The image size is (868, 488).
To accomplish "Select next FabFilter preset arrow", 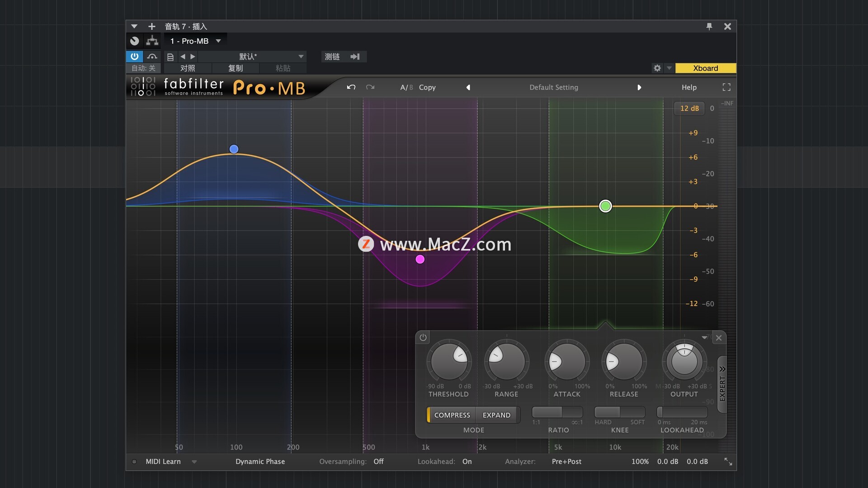I will [x=639, y=87].
